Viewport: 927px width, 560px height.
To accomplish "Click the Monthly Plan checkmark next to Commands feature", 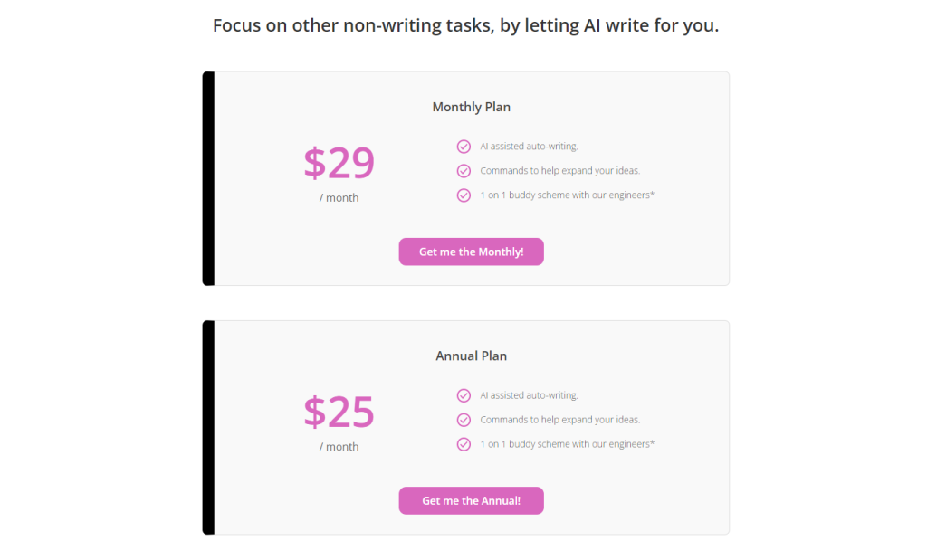I will pyautogui.click(x=463, y=170).
